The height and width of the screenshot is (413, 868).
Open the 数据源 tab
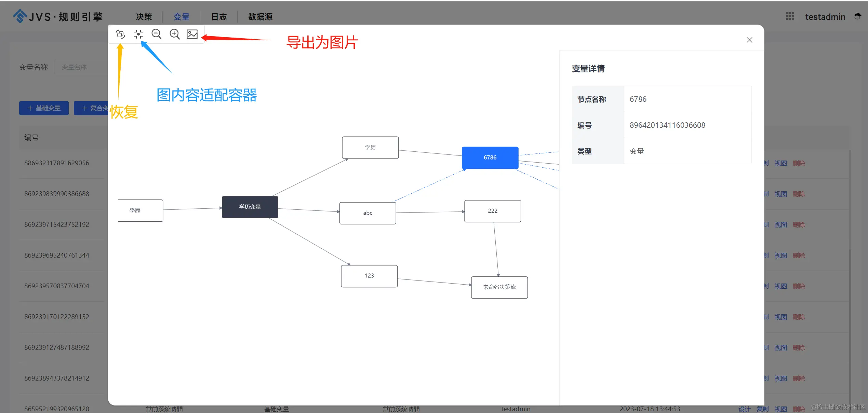[260, 17]
